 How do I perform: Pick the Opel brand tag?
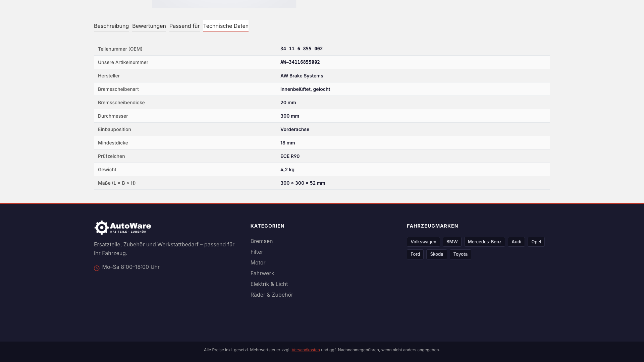(536, 242)
